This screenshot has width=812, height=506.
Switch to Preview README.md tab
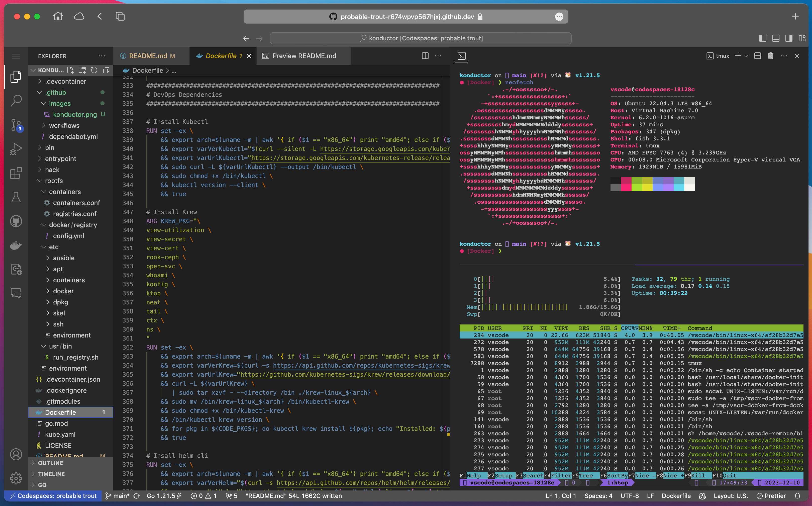coord(304,56)
